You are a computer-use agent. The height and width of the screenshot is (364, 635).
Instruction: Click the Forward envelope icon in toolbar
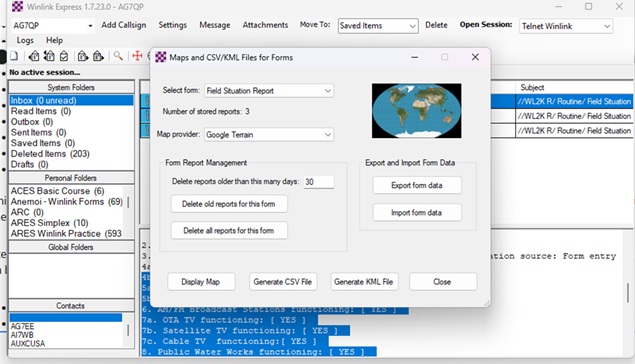pos(83,56)
